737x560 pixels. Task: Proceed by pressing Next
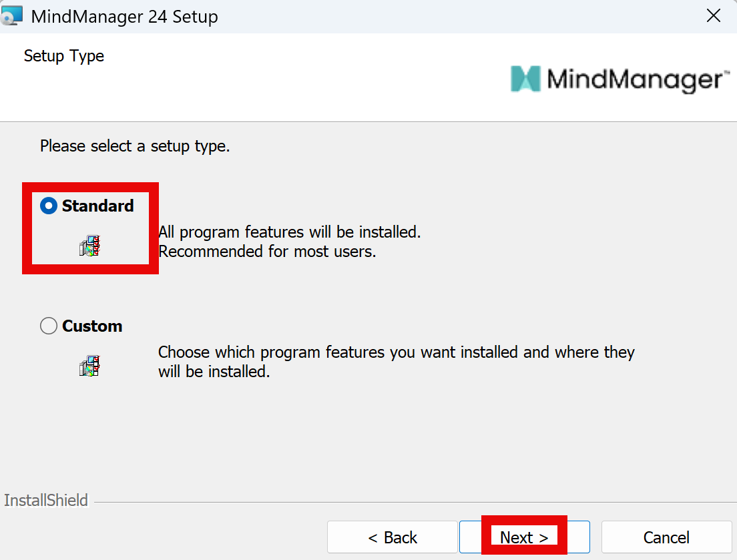(x=524, y=537)
